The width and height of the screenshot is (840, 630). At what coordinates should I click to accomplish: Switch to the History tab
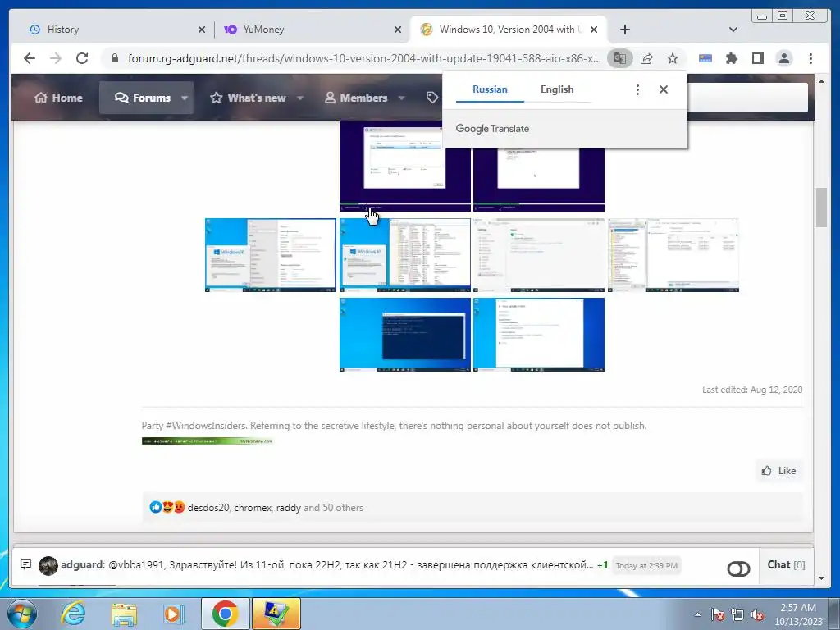(116, 30)
